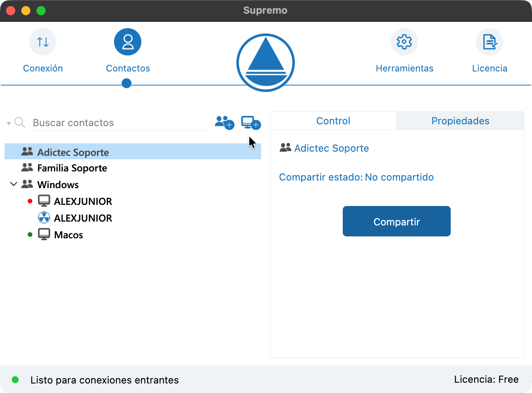Click the green connection status indicator
This screenshot has width=532, height=393.
[15, 380]
